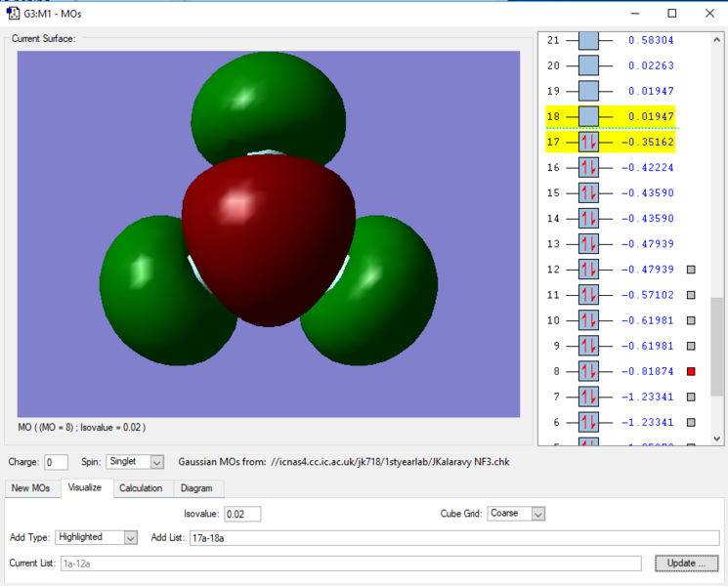Switch to the Calculation tab

[141, 488]
